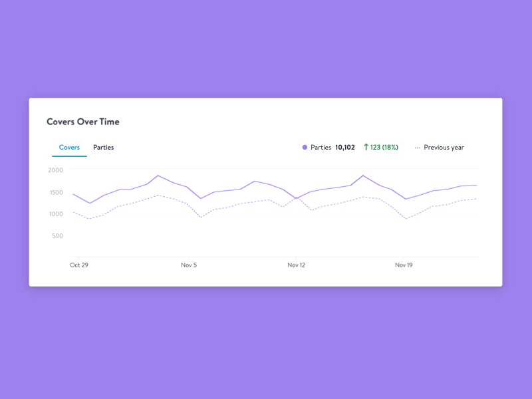Click the second peak near Nov 19
Viewport: 532px width, 399px height.
363,176
